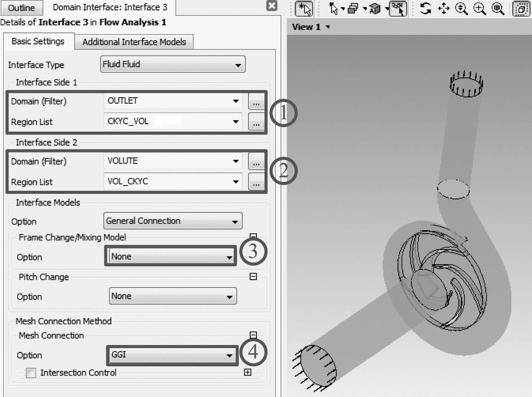Screen dimensions: 532x397
Task: Open the labeled cube tool's dropdown arrow
Action: coord(387,9)
